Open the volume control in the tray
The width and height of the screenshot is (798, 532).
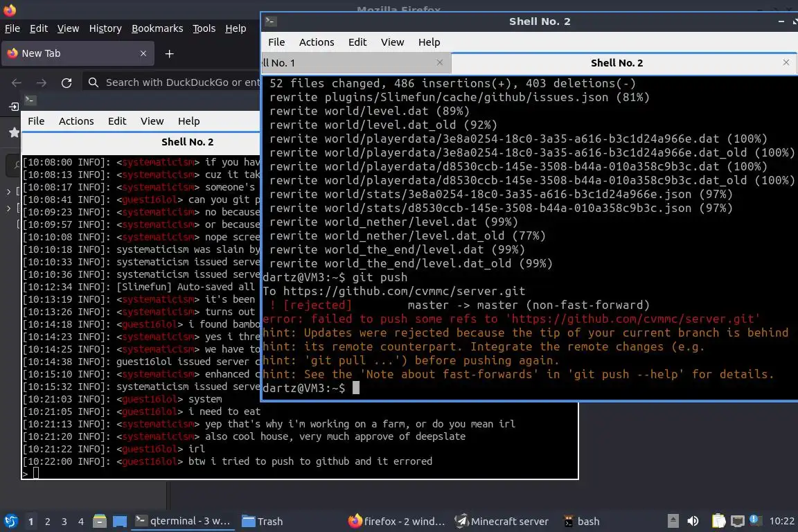point(693,521)
